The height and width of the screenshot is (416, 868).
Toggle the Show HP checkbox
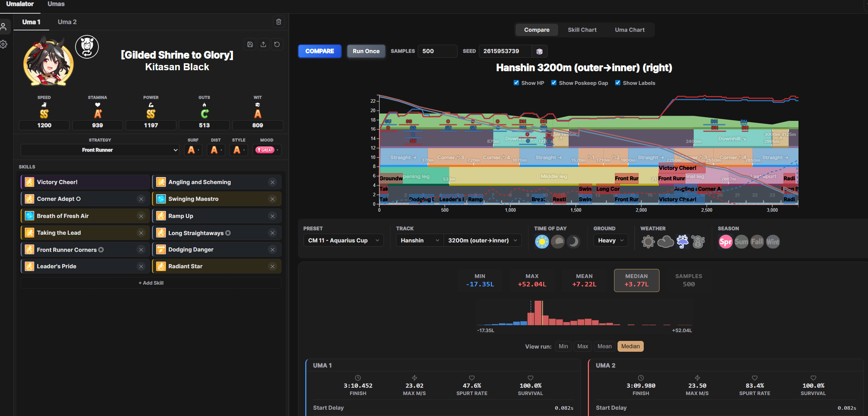[x=516, y=83]
